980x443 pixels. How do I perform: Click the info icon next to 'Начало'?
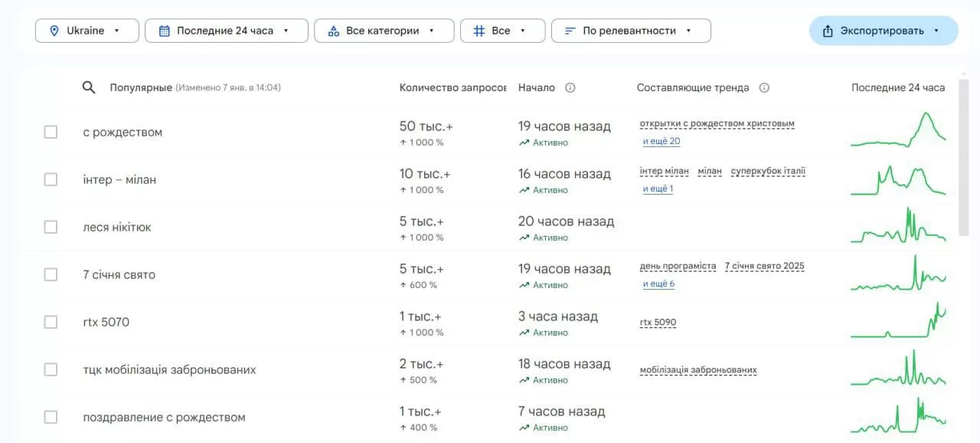point(570,87)
